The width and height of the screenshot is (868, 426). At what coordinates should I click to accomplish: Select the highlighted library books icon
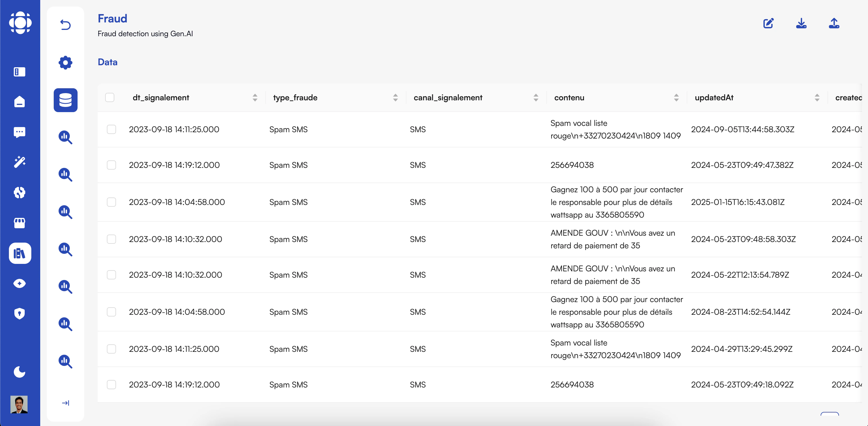[x=20, y=253]
